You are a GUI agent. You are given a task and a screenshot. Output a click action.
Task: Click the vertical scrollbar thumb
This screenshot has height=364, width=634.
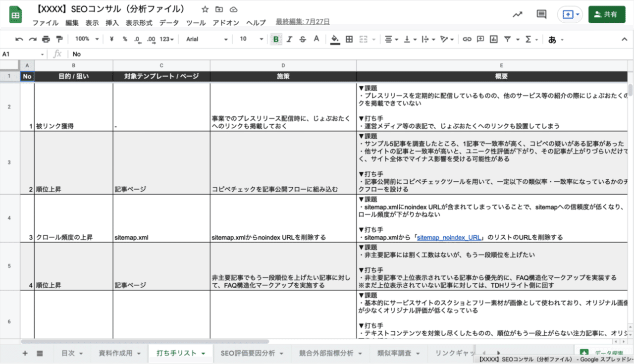[630, 90]
